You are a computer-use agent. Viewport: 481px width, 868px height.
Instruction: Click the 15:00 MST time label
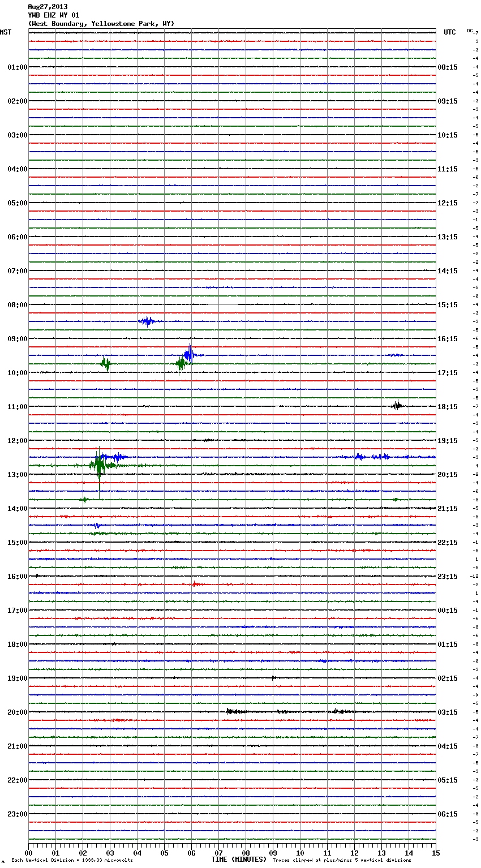click(x=18, y=543)
